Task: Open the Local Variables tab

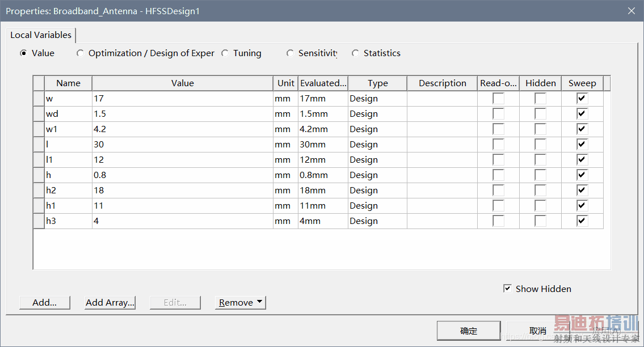Action: coord(41,35)
